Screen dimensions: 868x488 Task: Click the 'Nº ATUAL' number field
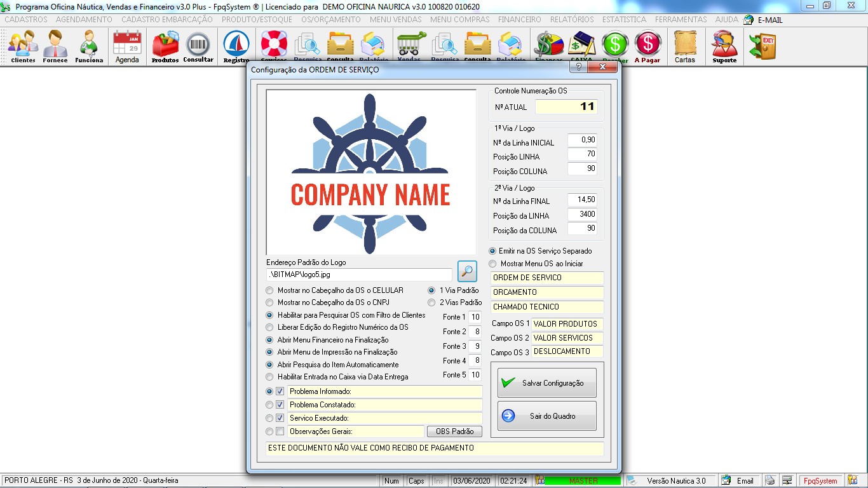pos(566,107)
